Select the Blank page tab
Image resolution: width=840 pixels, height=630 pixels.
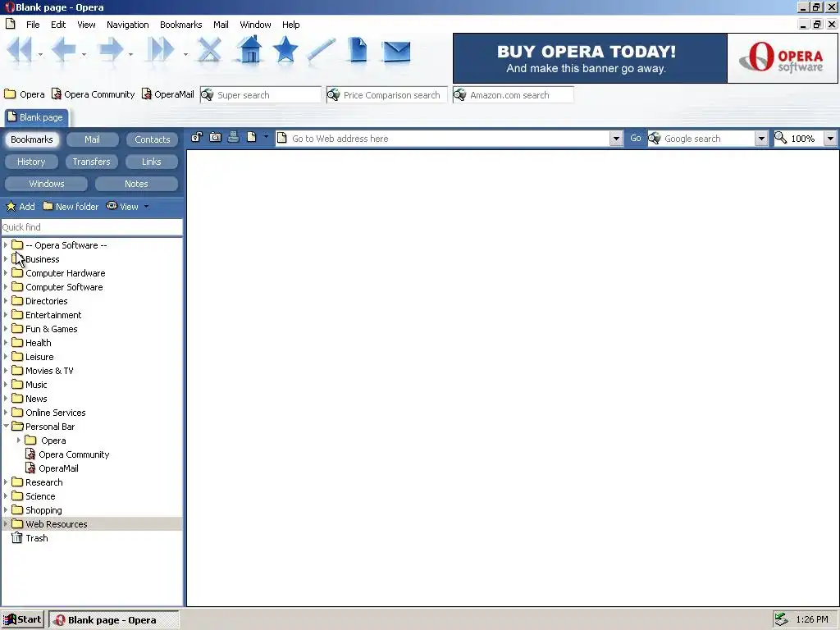36,117
